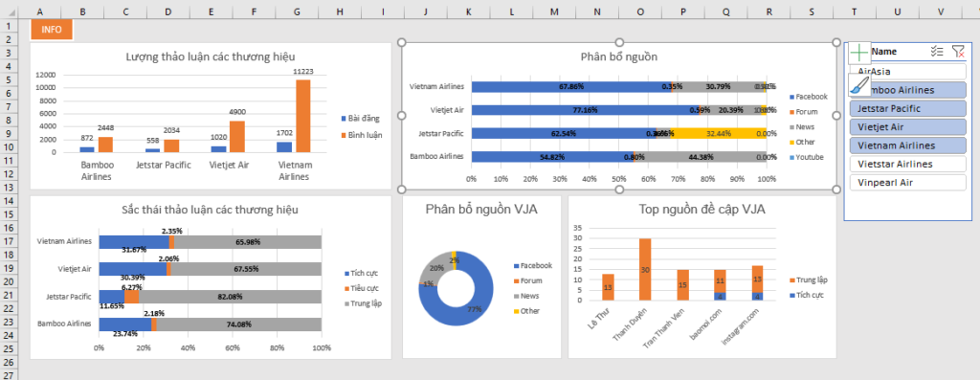
Task: Select column T header
Action: point(855,11)
